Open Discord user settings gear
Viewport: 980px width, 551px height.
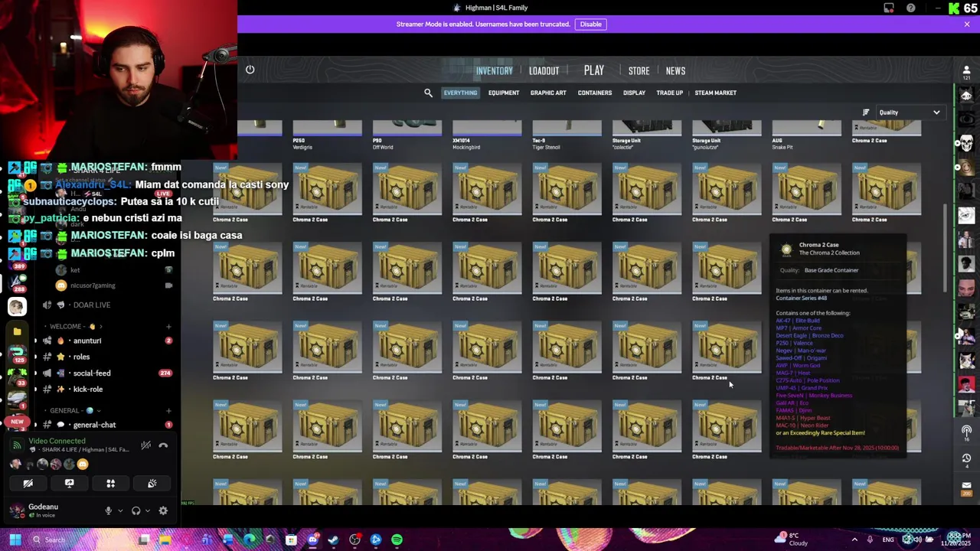tap(163, 511)
